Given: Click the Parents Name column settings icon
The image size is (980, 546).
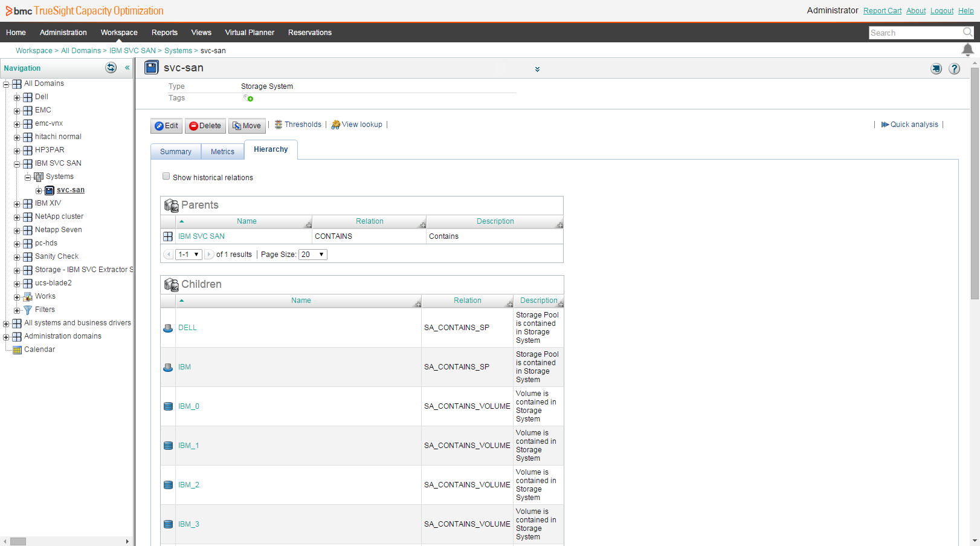Looking at the screenshot, I should 309,225.
